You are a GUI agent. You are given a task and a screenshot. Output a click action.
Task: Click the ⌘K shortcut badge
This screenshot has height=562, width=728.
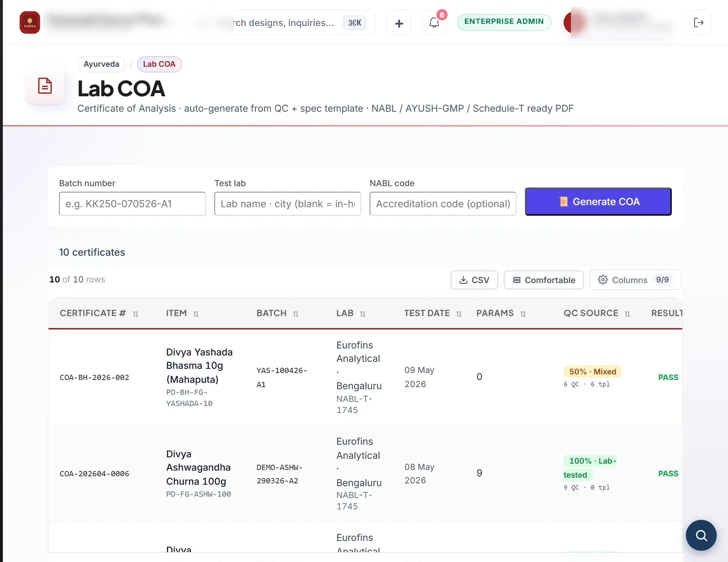(354, 23)
